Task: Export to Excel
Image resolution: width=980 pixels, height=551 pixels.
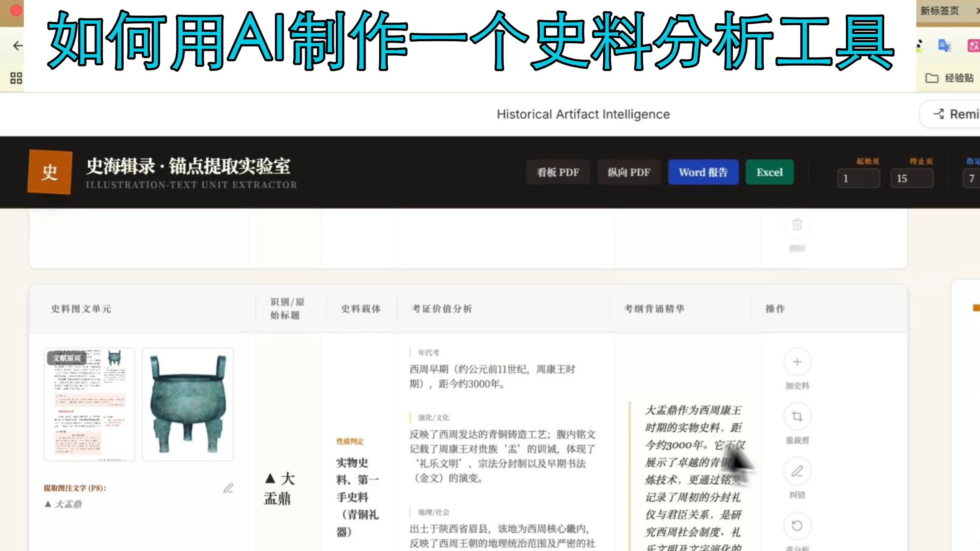Action: point(769,173)
